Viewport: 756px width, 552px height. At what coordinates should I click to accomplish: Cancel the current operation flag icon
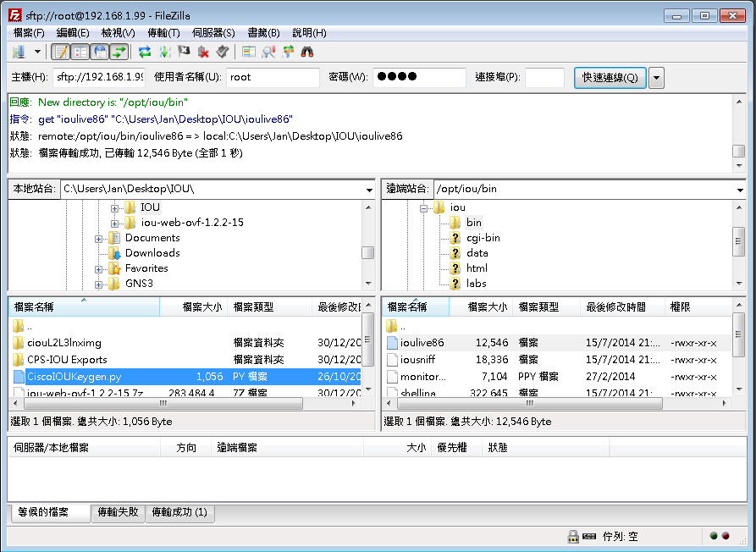[184, 52]
